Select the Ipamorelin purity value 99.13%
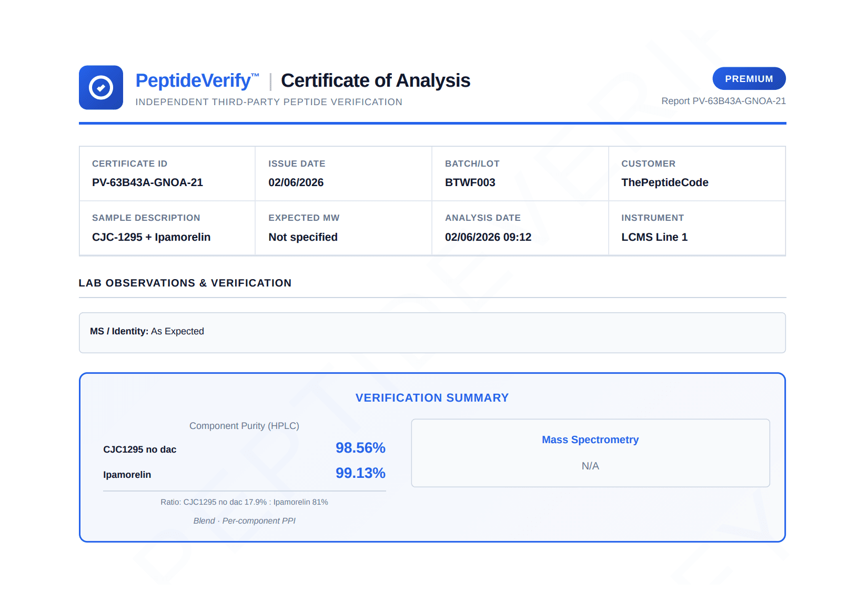Viewport: 868px width, 614px height. (360, 473)
